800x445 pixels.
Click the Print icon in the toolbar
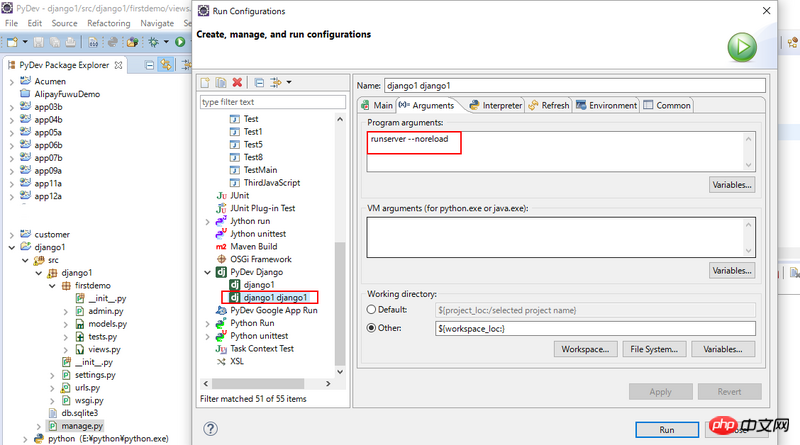[x=71, y=42]
